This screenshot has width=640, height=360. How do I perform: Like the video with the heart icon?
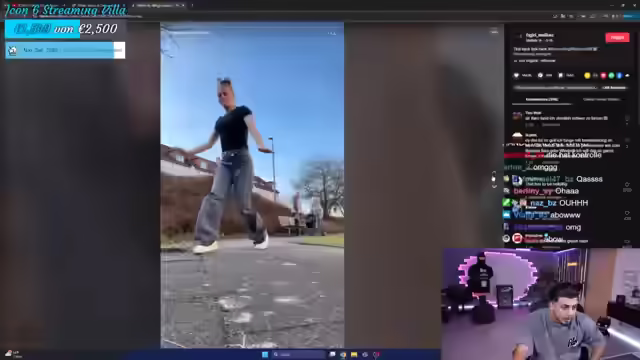[x=516, y=76]
